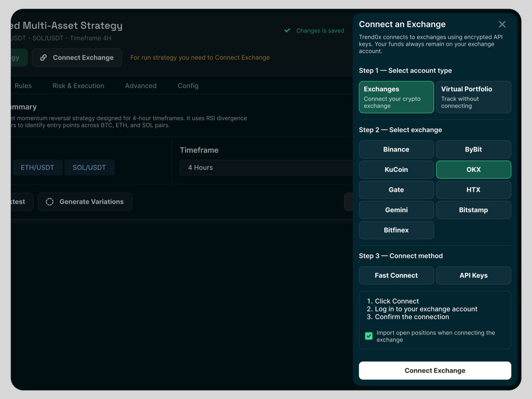The width and height of the screenshot is (532, 399).
Task: Open the Timeframe 4 Hours dropdown
Action: pos(267,168)
